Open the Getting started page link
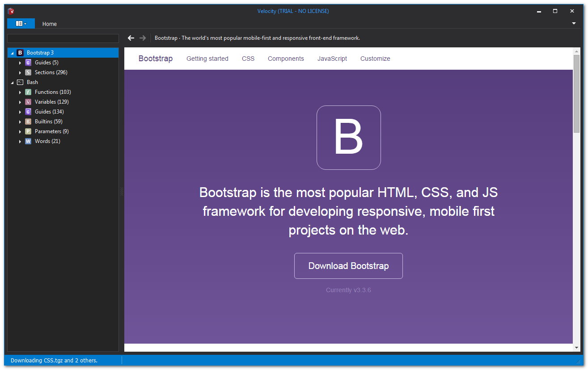 tap(207, 59)
